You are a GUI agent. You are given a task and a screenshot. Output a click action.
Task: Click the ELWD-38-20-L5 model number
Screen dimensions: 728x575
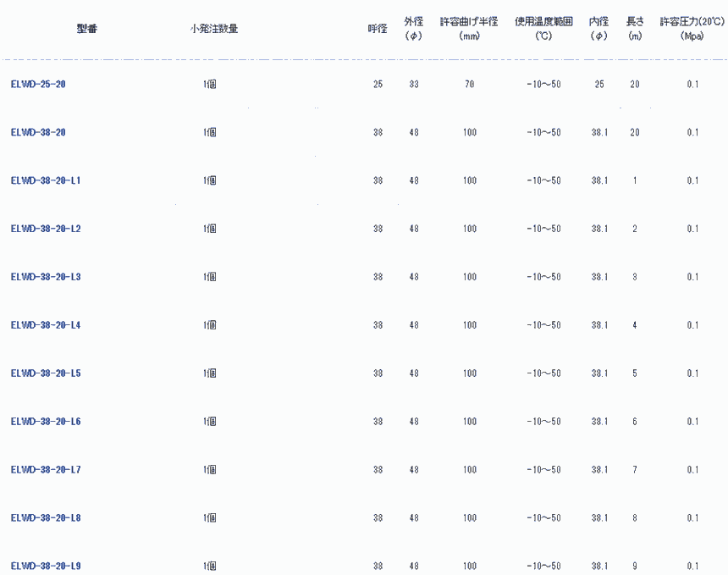(x=46, y=373)
